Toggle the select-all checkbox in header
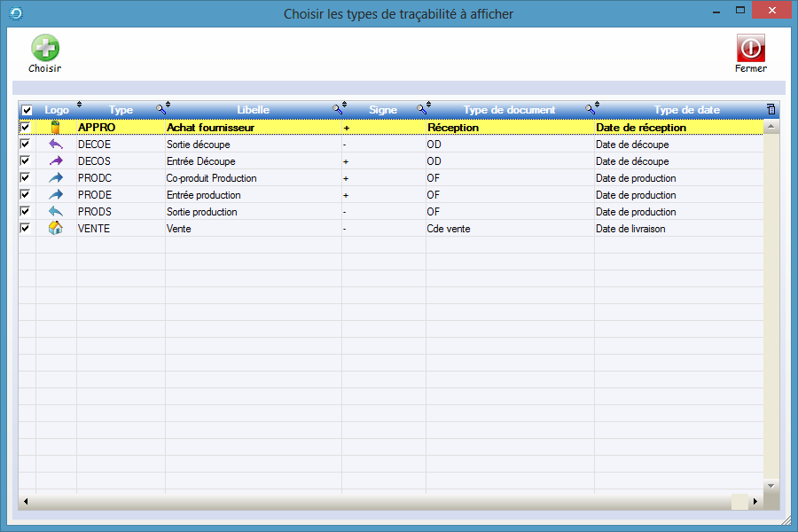Viewport: 798px width, 532px height. pyautogui.click(x=27, y=110)
